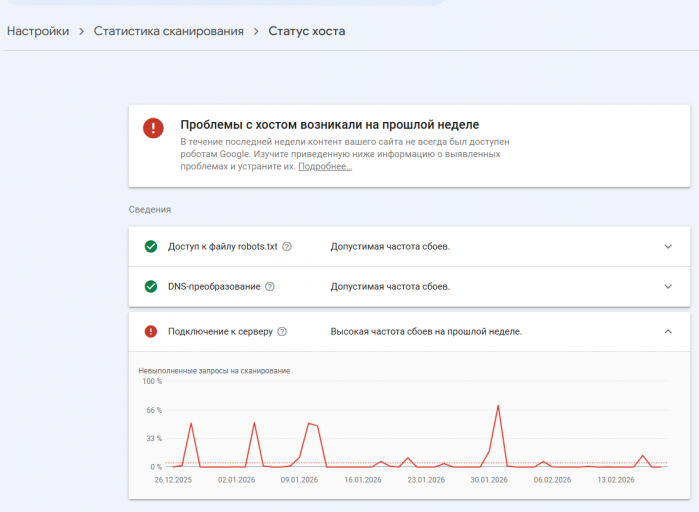Viewport: 699px width, 512px height.
Task: Click the 30.01.2026 date axis label
Action: pos(489,480)
